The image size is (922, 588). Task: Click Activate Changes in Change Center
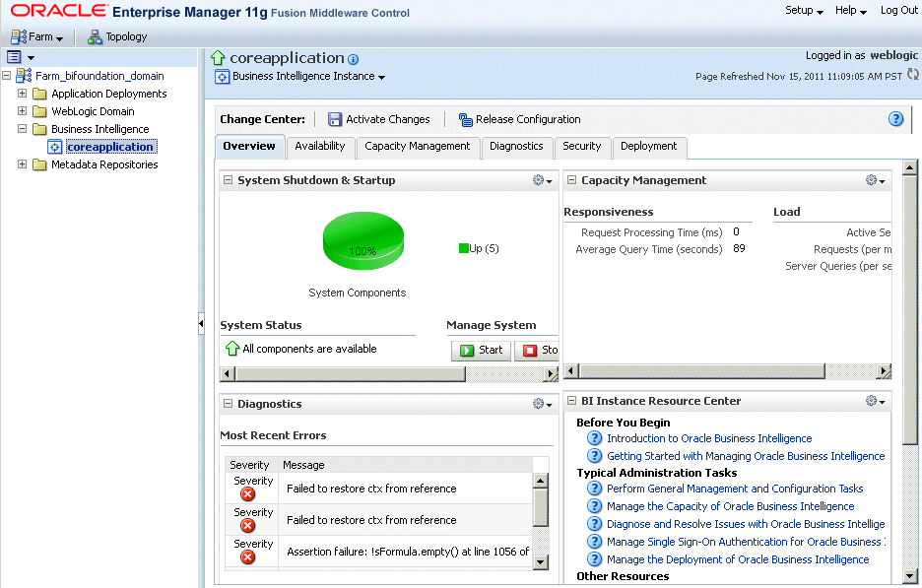pos(378,119)
